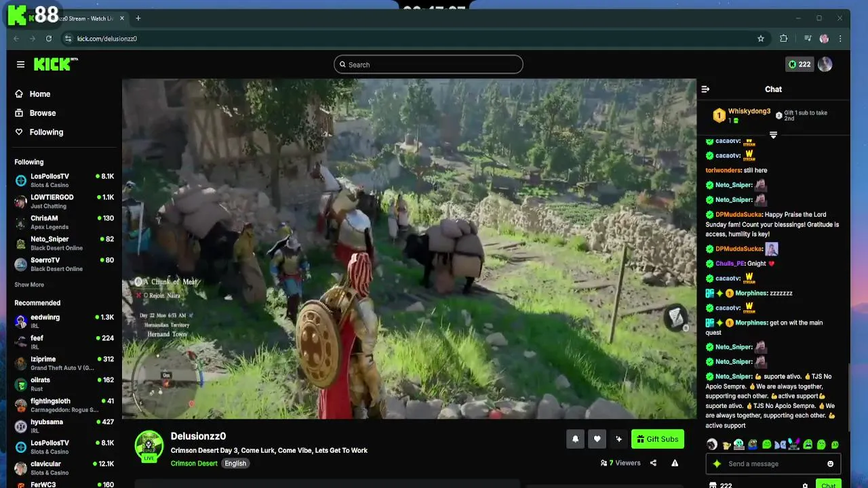Click the sparkle button beside Gift Subs
Screen dimensions: 868x488
618,439
